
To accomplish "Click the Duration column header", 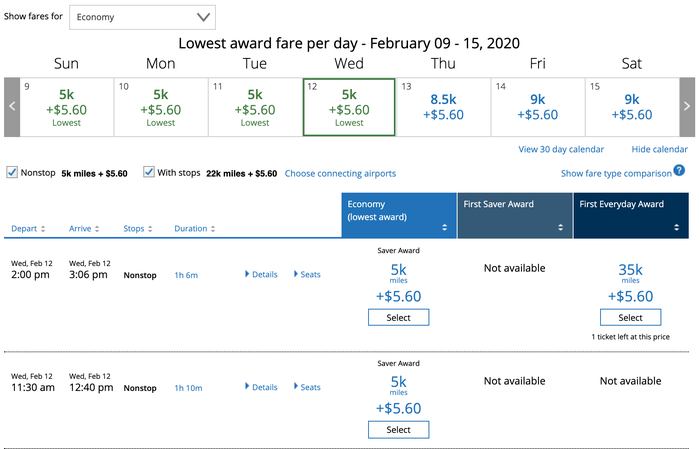I will pos(191,229).
